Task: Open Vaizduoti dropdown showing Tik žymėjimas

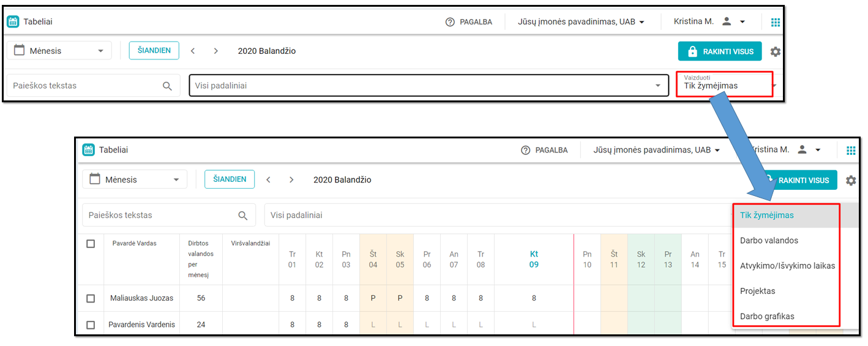Action: 724,85
